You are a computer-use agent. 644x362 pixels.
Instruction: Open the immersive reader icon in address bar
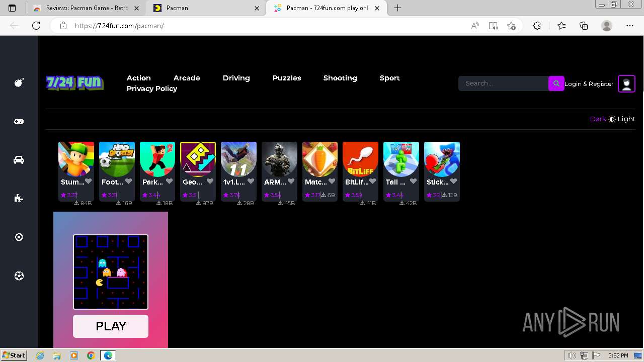pyautogui.click(x=493, y=26)
